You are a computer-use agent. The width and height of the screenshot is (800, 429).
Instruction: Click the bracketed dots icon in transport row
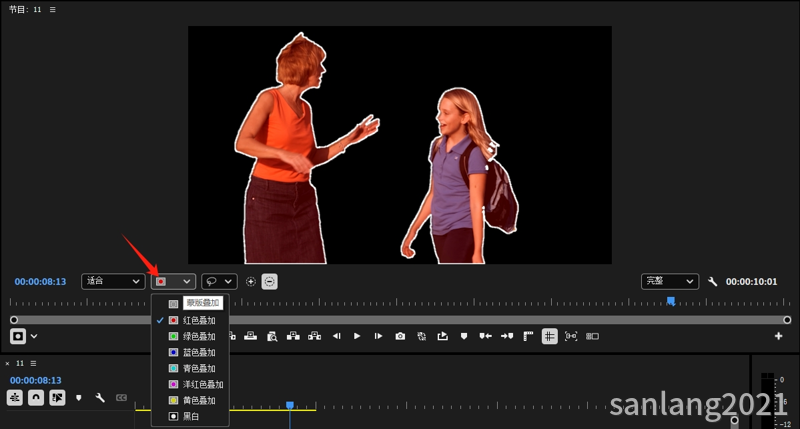click(x=571, y=336)
